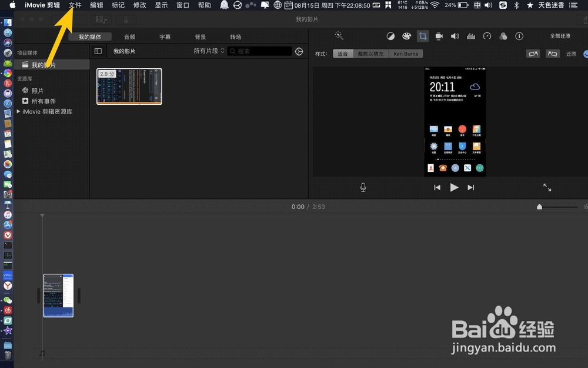This screenshot has height=368, width=588.
Task: Open noise reduction and equalizer tool
Action: point(471,36)
